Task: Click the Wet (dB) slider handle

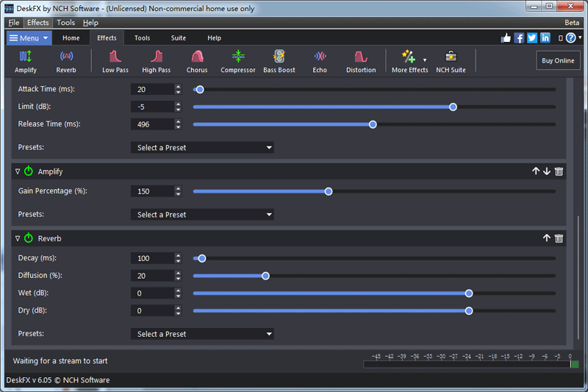Action: click(469, 293)
